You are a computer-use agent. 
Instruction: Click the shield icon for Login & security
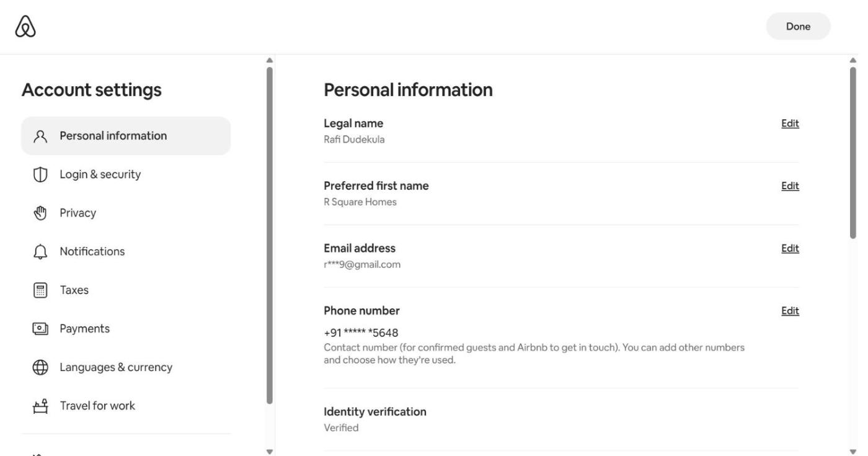40,175
